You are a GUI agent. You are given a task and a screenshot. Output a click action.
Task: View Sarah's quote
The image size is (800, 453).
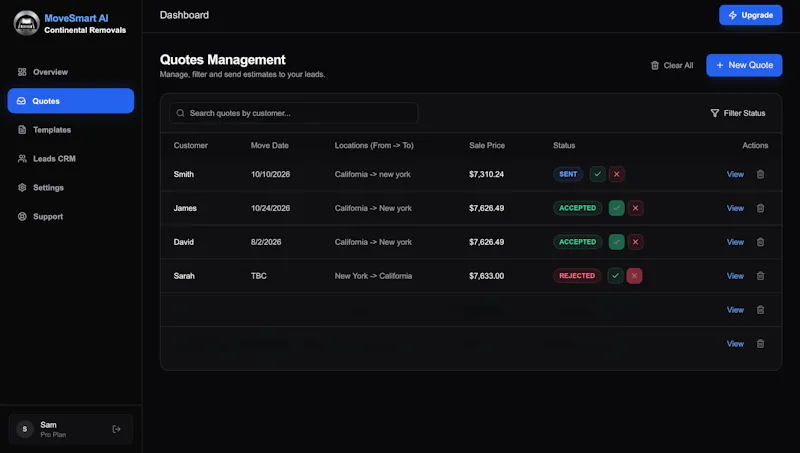[735, 276]
